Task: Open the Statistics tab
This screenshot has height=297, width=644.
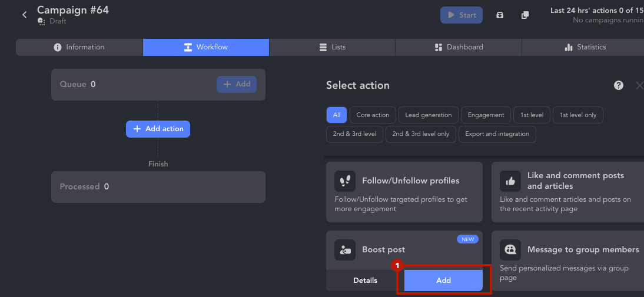Action: [585, 47]
